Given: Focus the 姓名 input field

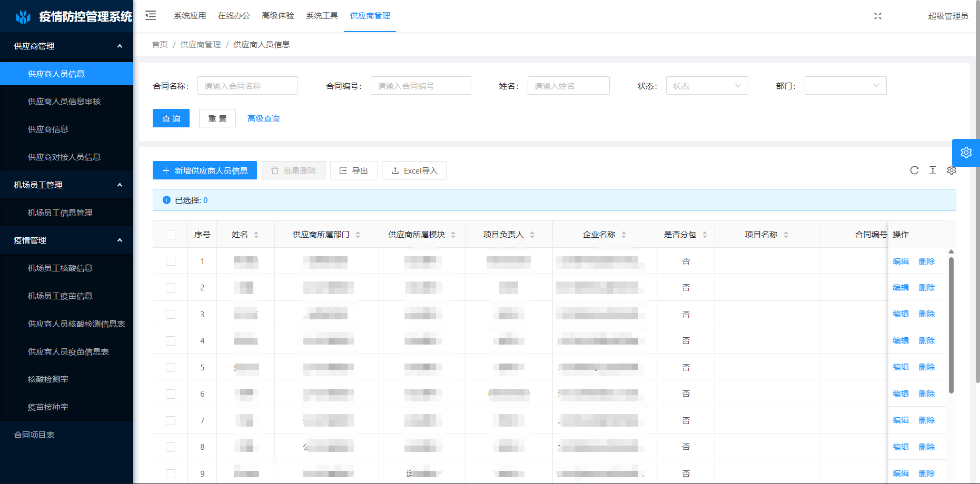Looking at the screenshot, I should click(569, 86).
